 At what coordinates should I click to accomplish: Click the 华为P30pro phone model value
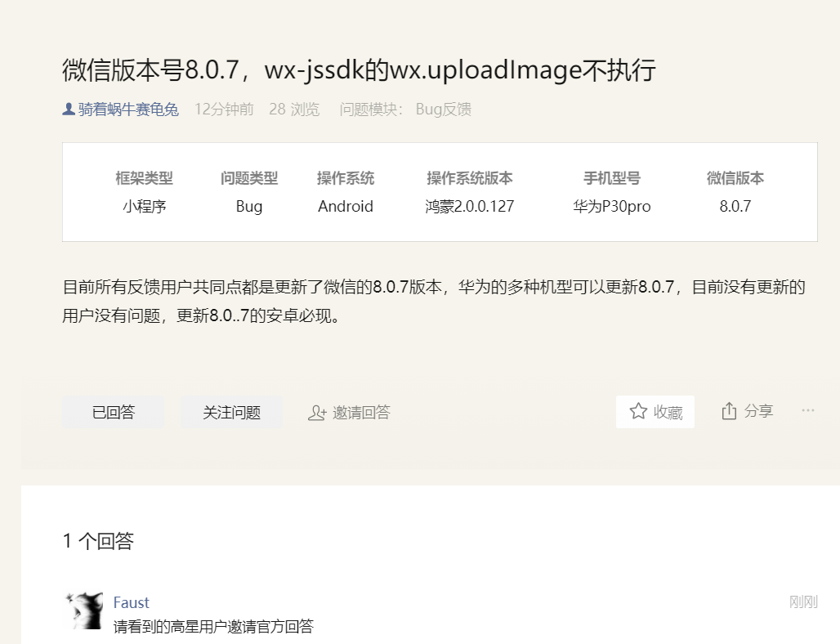tap(612, 206)
